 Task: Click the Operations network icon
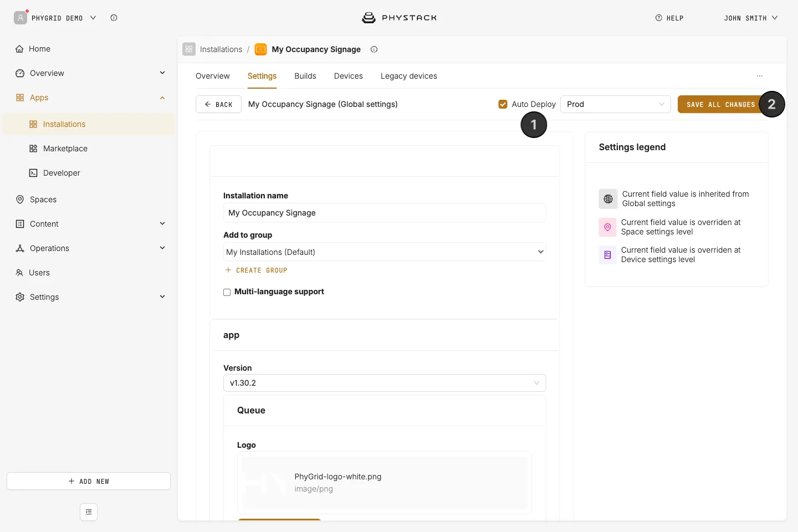pos(20,248)
